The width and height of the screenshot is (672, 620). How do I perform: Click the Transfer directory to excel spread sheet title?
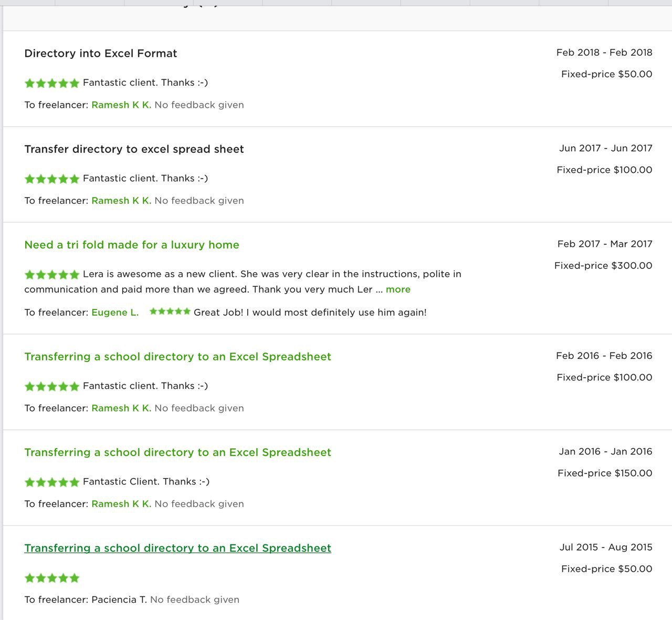[x=134, y=149]
